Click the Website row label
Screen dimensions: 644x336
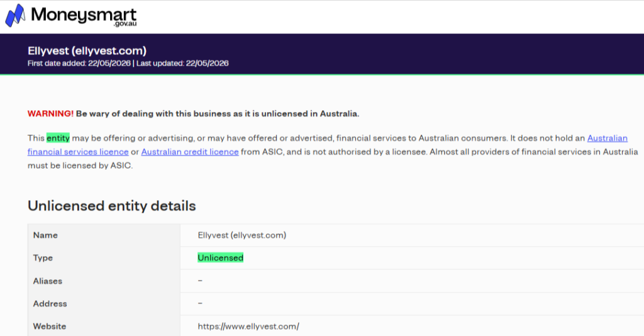50,327
